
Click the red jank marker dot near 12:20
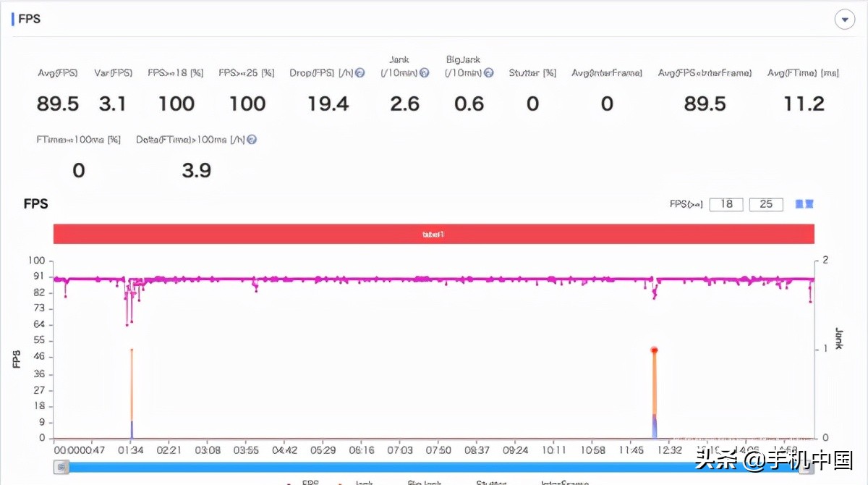pos(654,350)
